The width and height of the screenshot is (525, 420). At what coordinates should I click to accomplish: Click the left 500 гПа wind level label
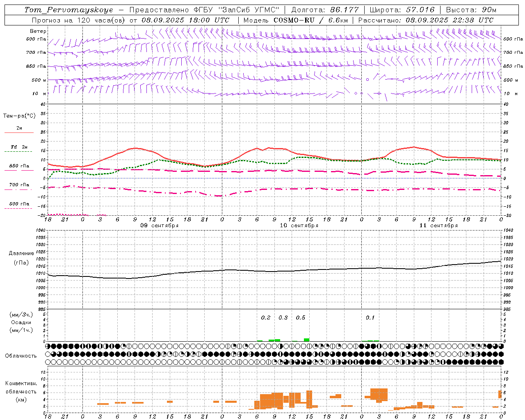coord(36,39)
